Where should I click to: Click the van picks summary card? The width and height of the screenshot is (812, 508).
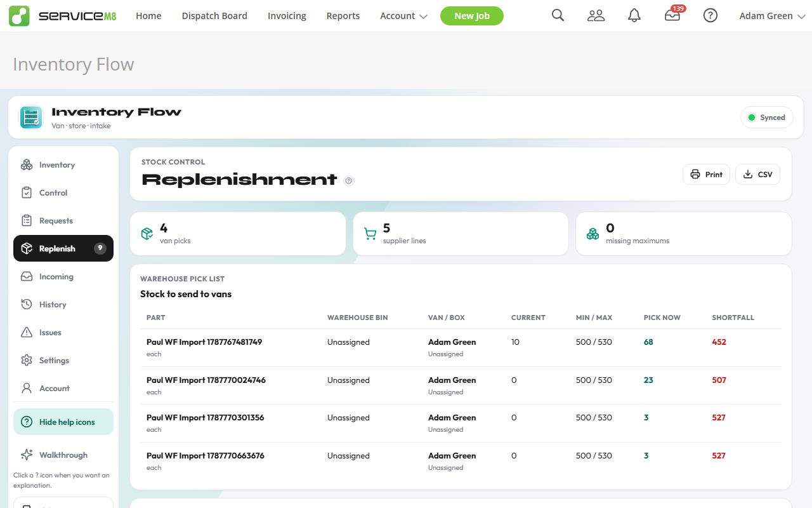(x=238, y=234)
